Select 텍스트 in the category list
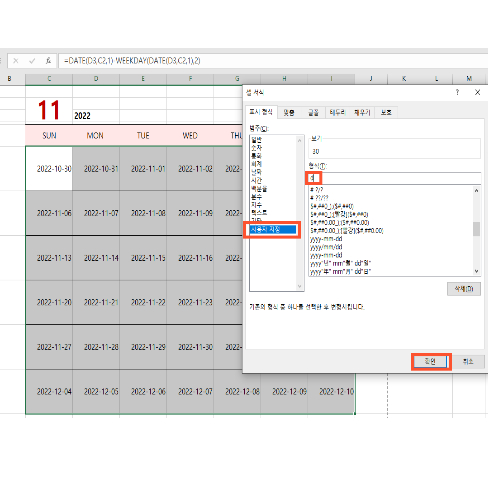 pos(259,213)
